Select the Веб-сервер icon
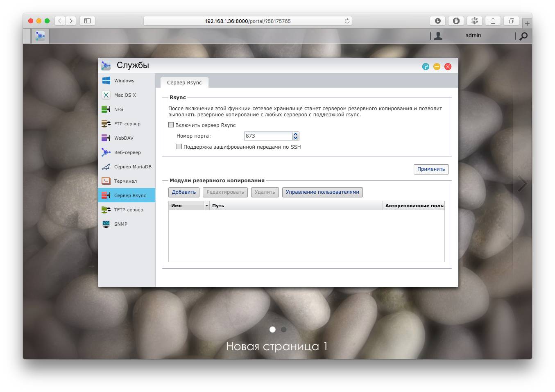 click(106, 152)
